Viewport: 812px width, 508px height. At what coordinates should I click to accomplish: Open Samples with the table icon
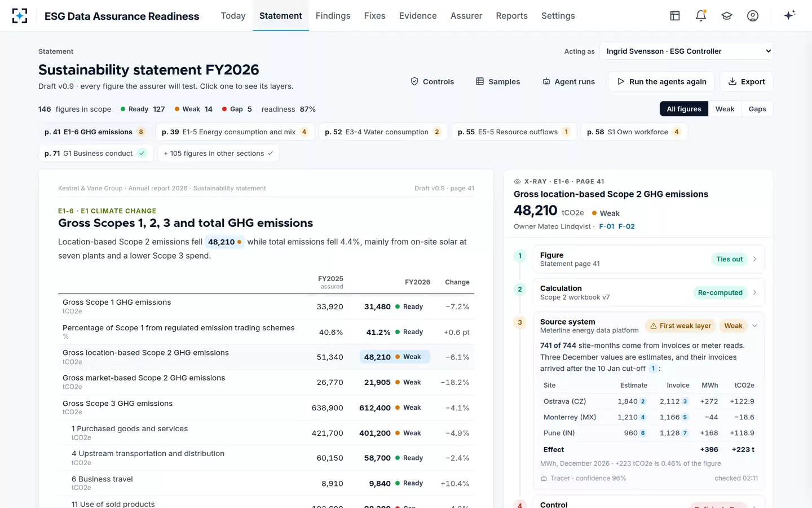[498, 82]
